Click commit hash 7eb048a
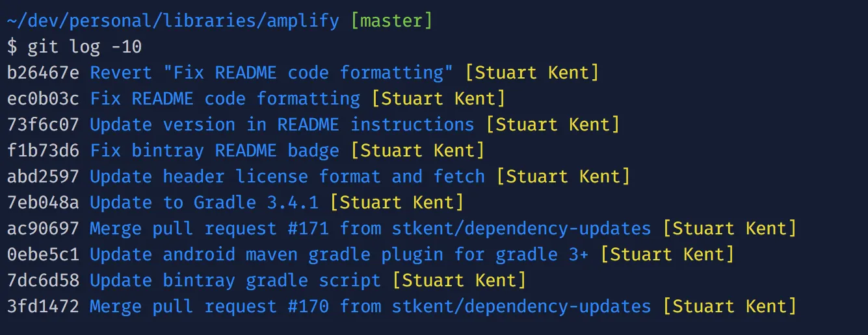 click(x=43, y=203)
